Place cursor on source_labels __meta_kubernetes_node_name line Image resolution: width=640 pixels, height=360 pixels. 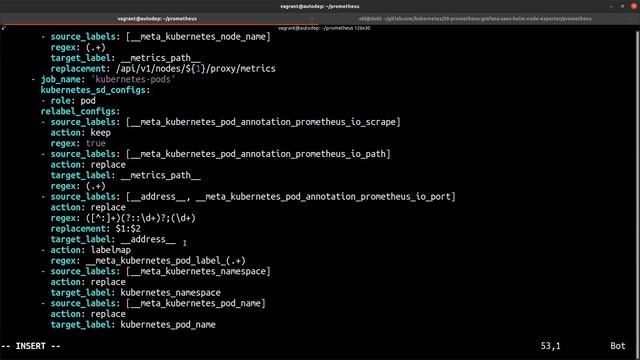(x=156, y=37)
